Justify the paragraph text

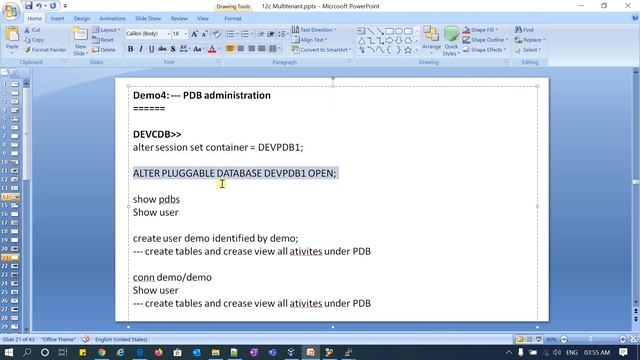pos(262,49)
